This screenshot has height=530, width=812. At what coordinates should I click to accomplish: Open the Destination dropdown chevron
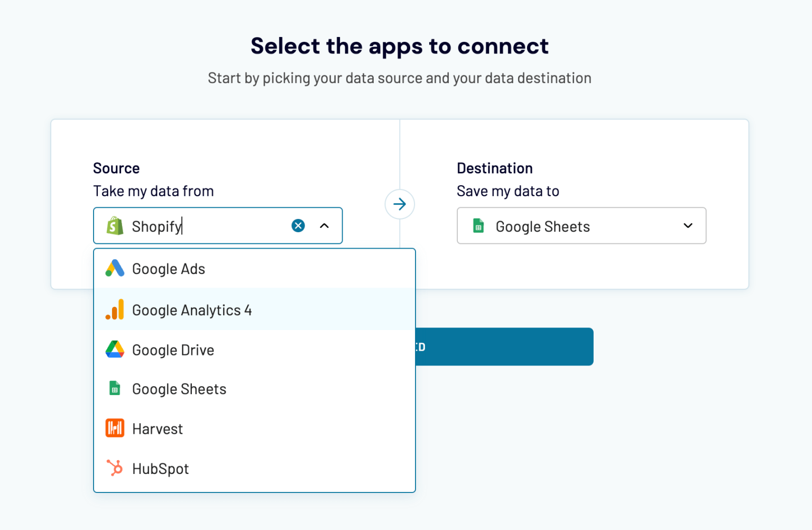(688, 226)
